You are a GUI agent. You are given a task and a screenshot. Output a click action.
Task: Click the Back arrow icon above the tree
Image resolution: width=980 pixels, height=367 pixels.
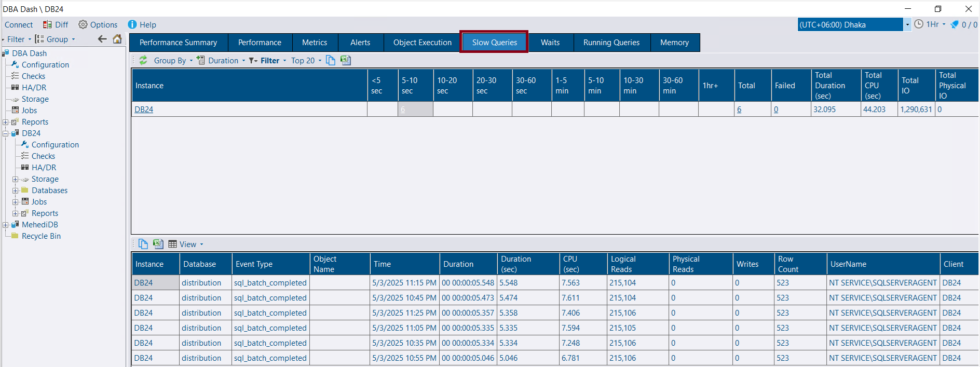(x=102, y=39)
